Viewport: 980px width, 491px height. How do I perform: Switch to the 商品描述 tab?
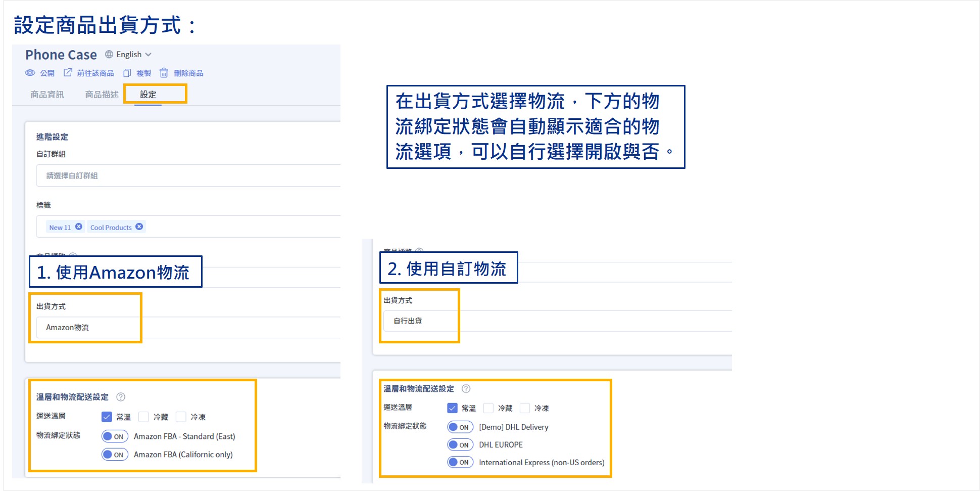[x=102, y=95]
